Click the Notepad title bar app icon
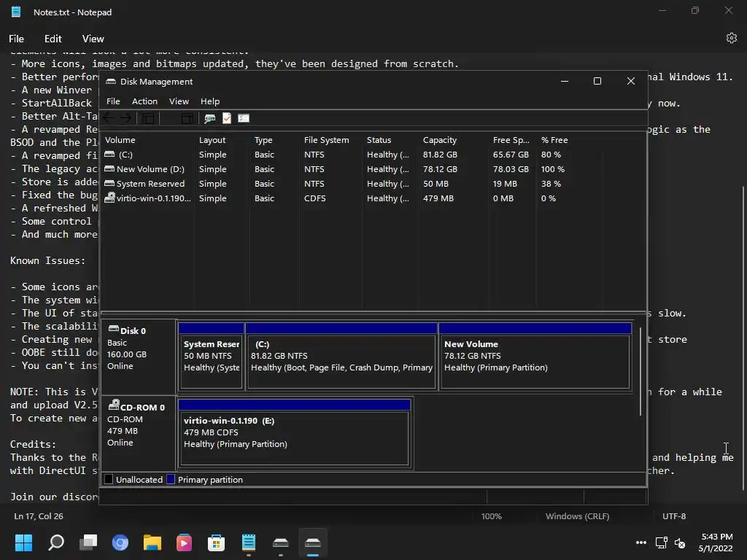This screenshot has height=560, width=747. pos(16,12)
